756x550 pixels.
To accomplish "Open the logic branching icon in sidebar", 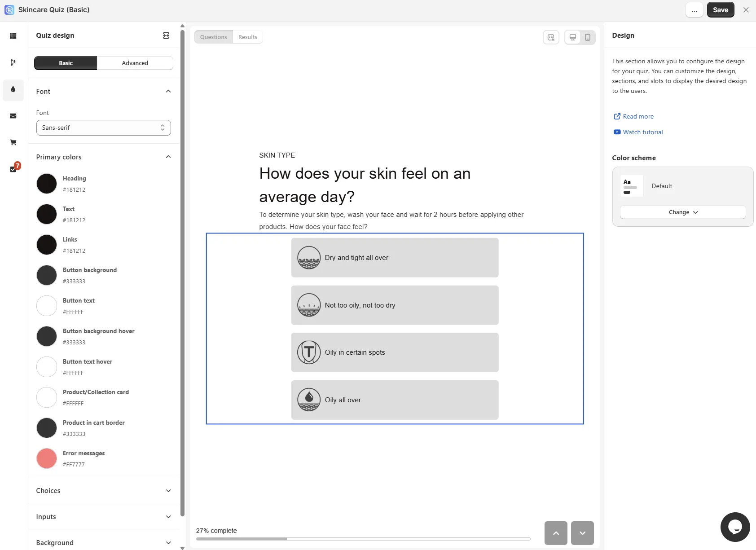I will pos(13,62).
